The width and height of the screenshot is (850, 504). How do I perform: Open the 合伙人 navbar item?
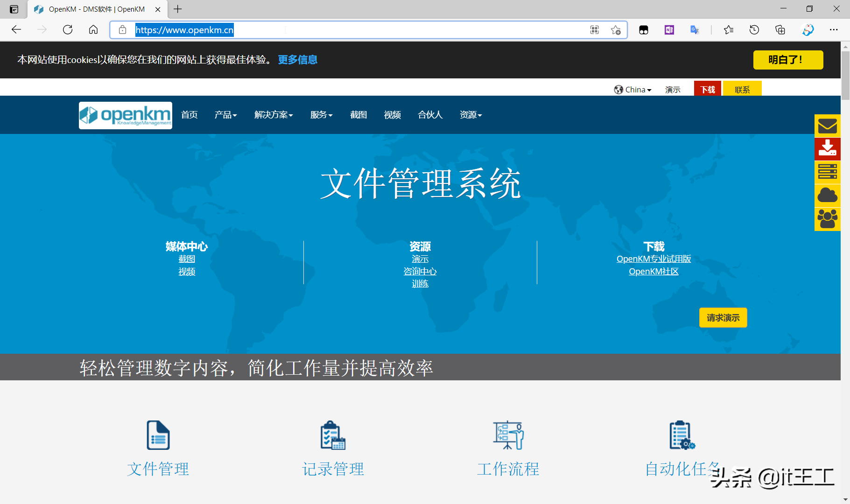point(430,115)
